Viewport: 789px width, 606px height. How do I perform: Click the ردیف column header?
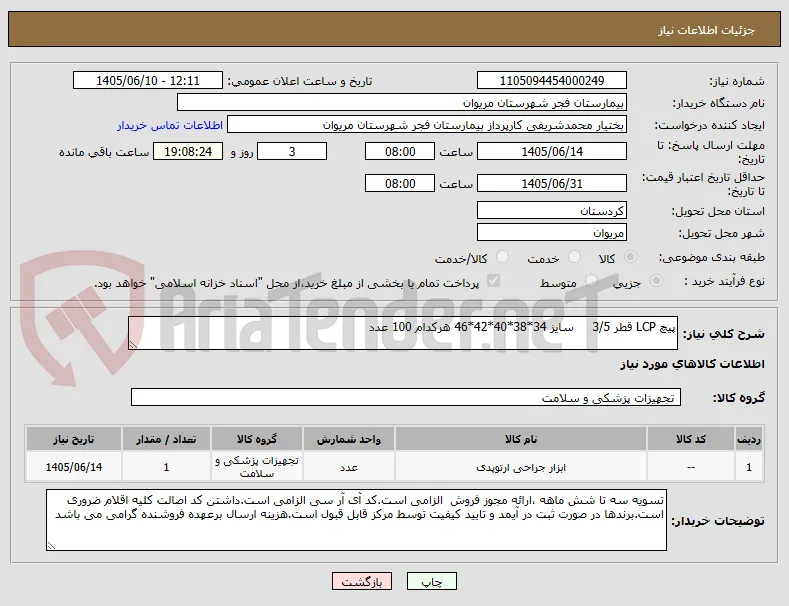click(x=749, y=439)
